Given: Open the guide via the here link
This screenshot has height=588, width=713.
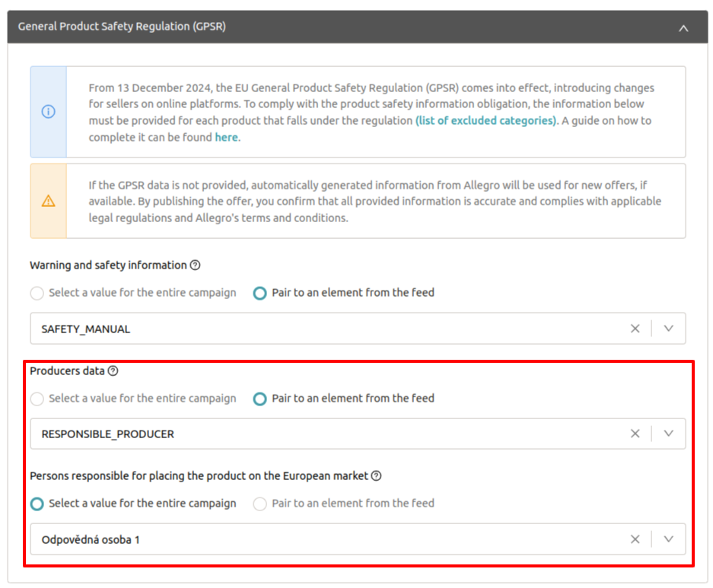Looking at the screenshot, I should (226, 138).
